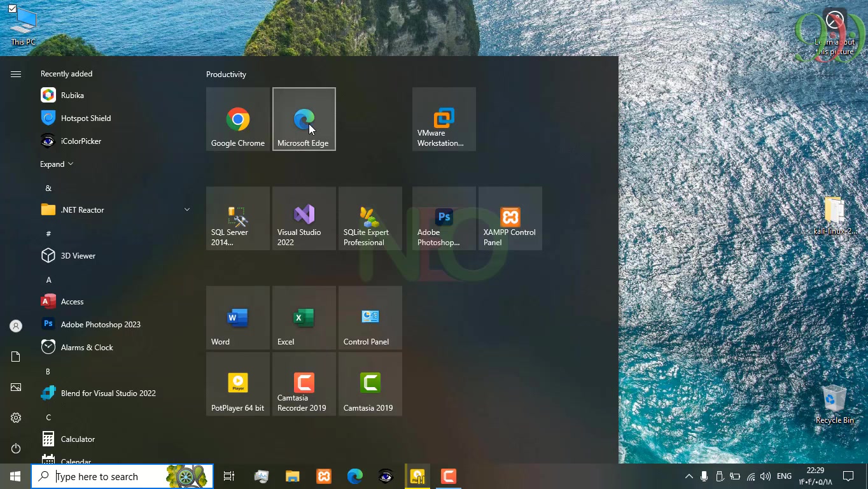Open the clock showing 22:29

pos(815,476)
